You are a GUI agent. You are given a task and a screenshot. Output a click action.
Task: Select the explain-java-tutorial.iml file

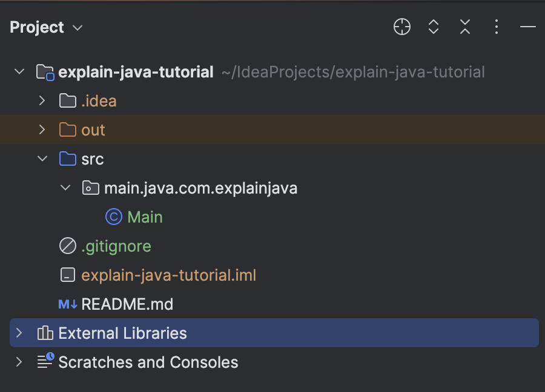168,275
